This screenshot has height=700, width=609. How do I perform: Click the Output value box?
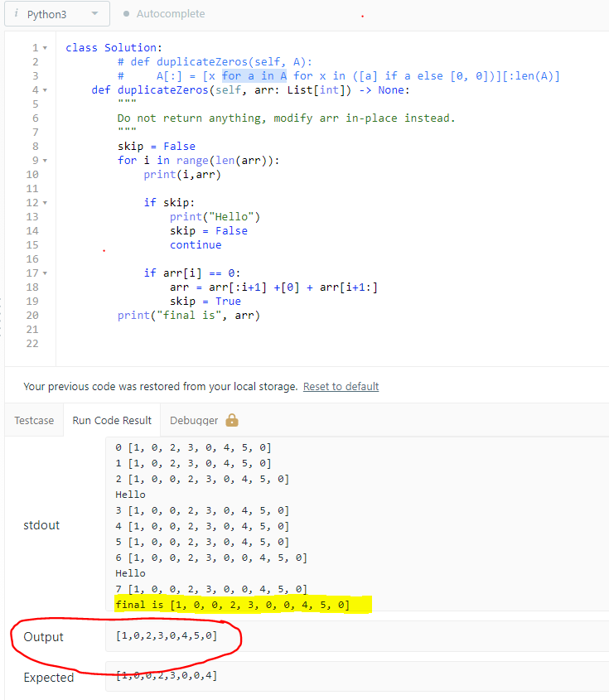(356, 636)
